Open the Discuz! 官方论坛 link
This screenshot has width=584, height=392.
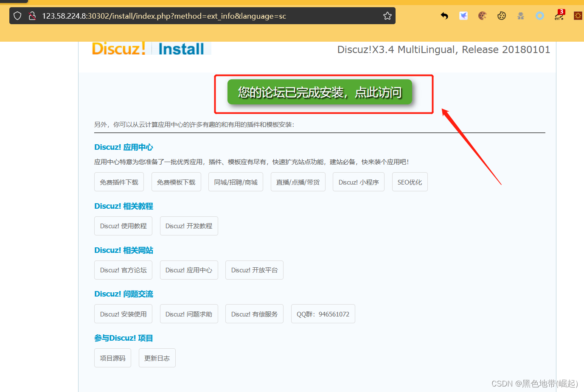tap(123, 270)
